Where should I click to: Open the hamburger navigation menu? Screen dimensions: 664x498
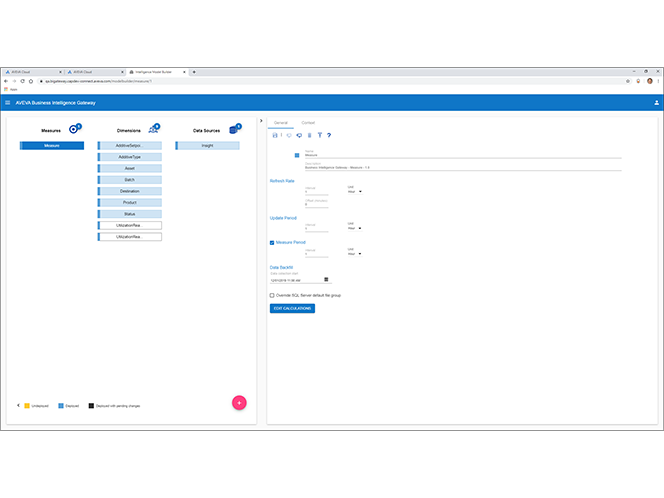(x=8, y=102)
